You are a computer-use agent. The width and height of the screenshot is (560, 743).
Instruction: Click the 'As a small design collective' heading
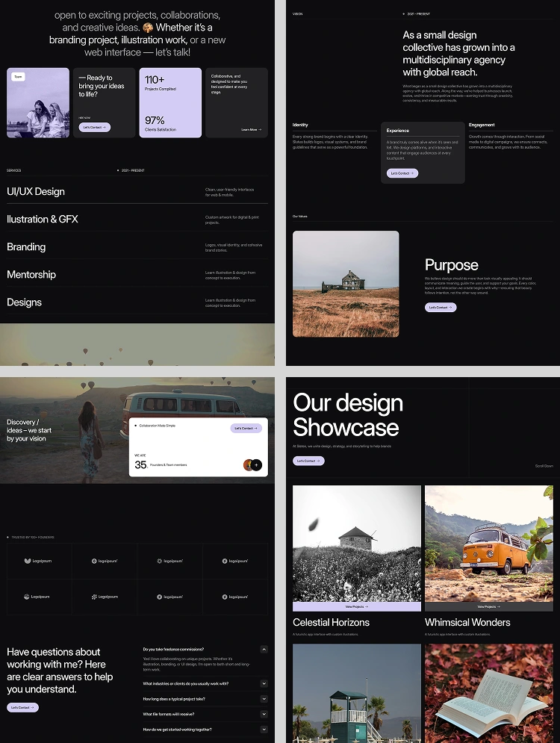click(x=458, y=54)
